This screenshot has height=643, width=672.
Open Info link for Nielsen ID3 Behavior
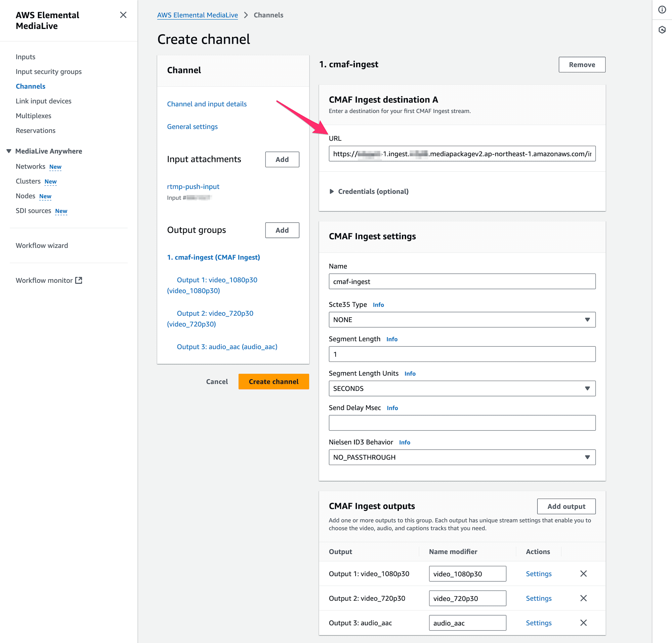(404, 442)
